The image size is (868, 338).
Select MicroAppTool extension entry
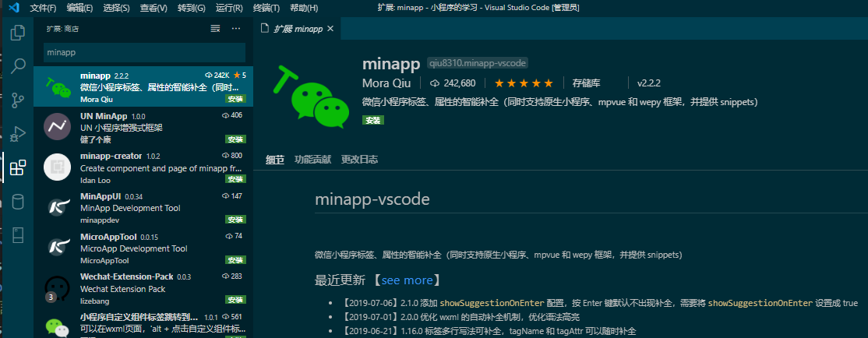(x=143, y=248)
